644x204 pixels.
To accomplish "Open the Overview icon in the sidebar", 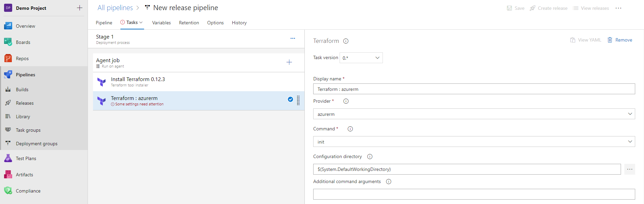I will pyautogui.click(x=8, y=26).
